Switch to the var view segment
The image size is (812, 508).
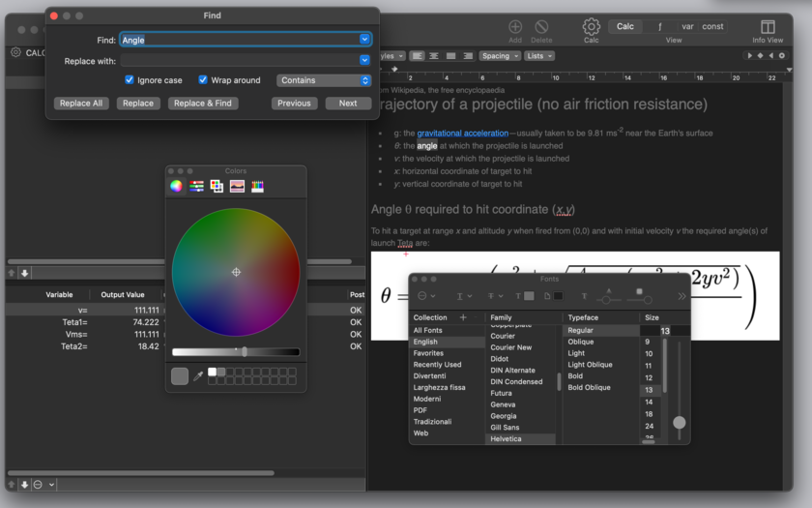[x=687, y=26]
